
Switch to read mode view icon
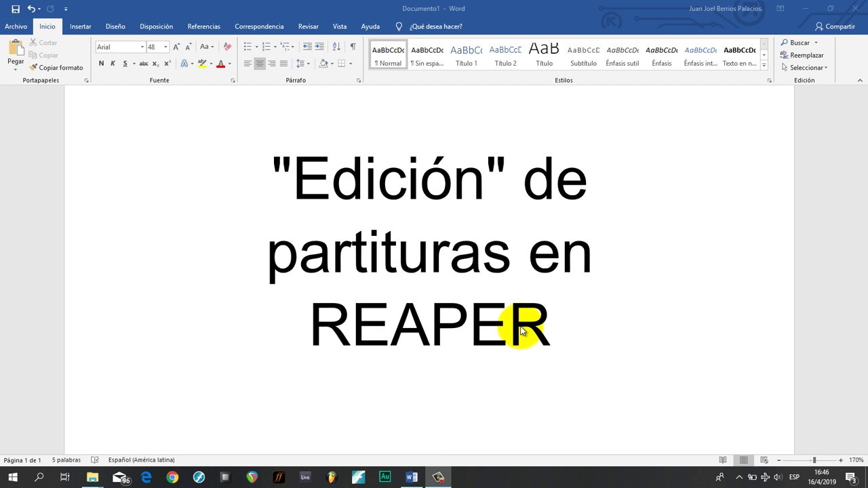pos(723,460)
